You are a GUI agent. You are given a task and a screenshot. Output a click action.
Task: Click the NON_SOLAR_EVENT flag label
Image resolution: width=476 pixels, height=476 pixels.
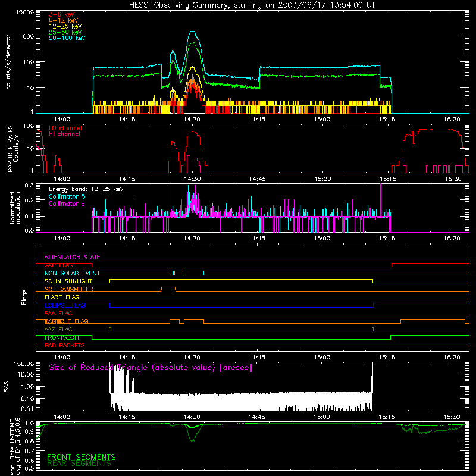point(72,273)
